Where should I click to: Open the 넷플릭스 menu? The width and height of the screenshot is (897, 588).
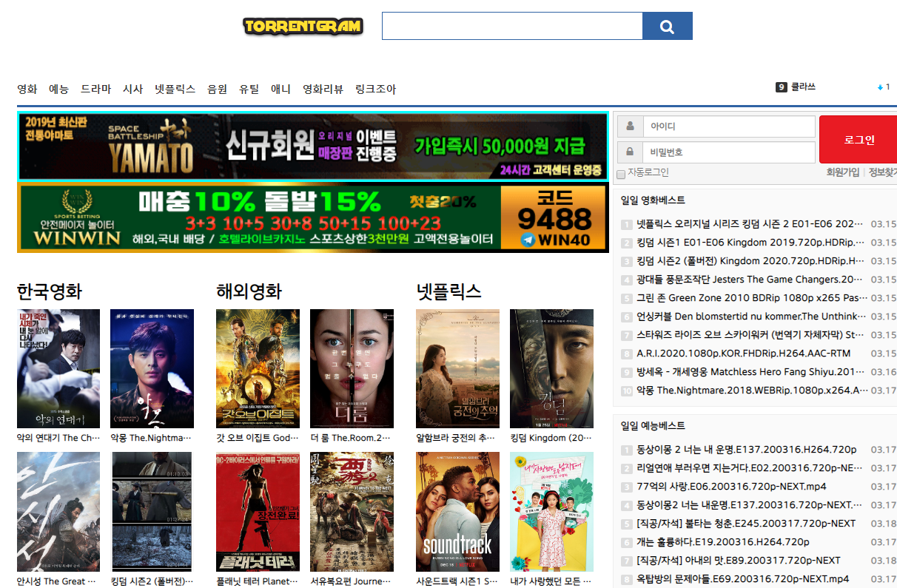pos(175,89)
